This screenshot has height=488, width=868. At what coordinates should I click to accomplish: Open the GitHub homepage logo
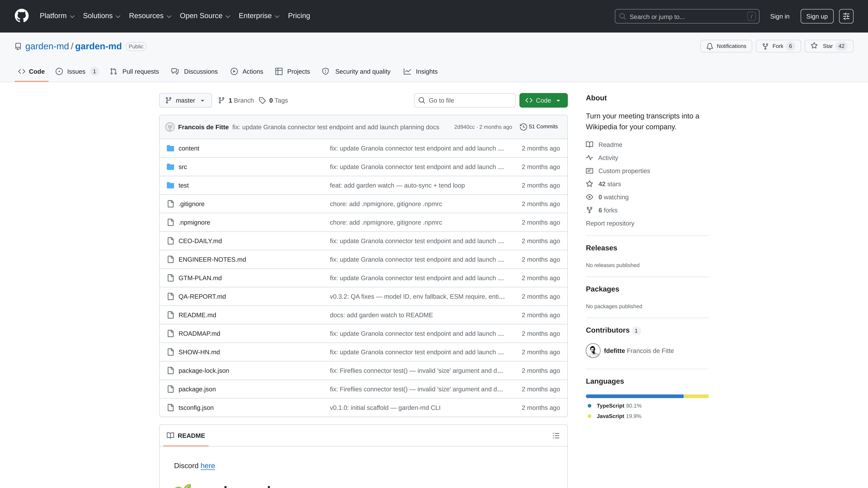[x=21, y=16]
